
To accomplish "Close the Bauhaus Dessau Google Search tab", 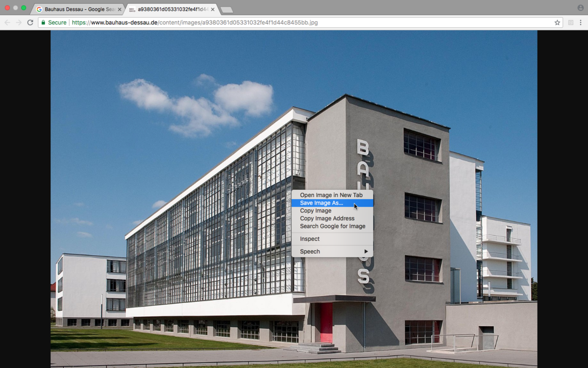I will 120,9.
